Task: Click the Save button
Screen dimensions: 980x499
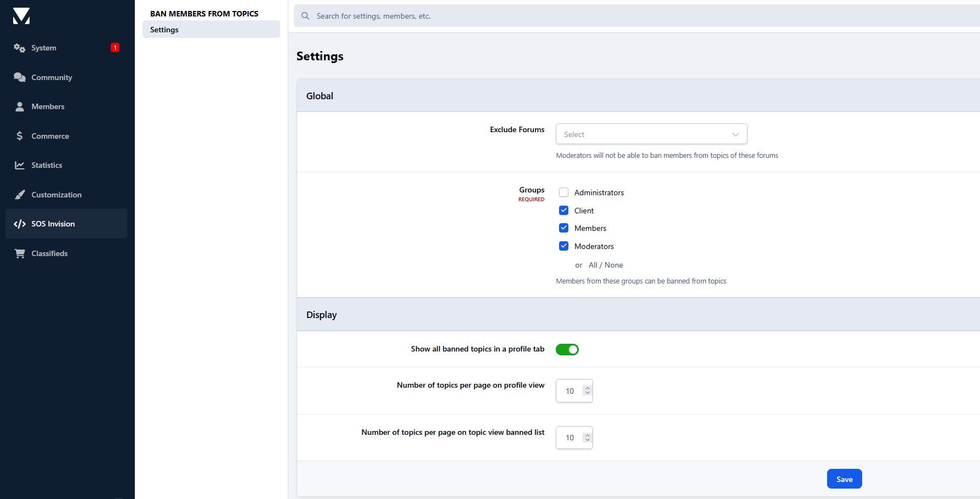Action: point(845,479)
